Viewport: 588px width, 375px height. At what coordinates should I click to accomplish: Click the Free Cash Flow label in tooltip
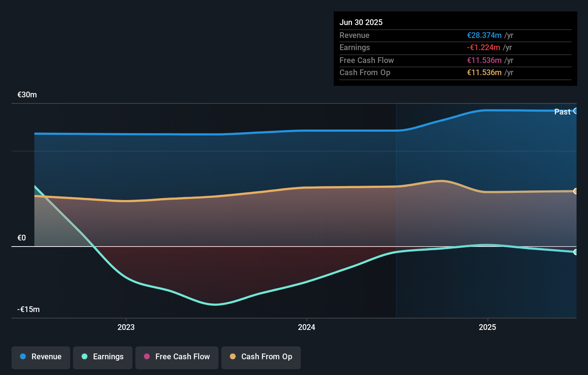pos(367,60)
